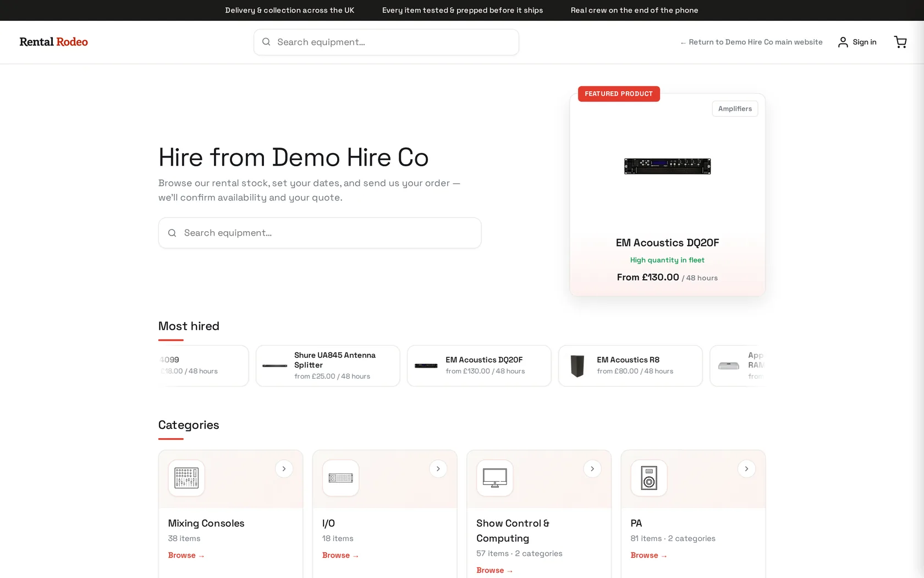Viewport: 924px width, 578px height.
Task: Click the Mixing Consoles category title
Action: [x=206, y=523]
